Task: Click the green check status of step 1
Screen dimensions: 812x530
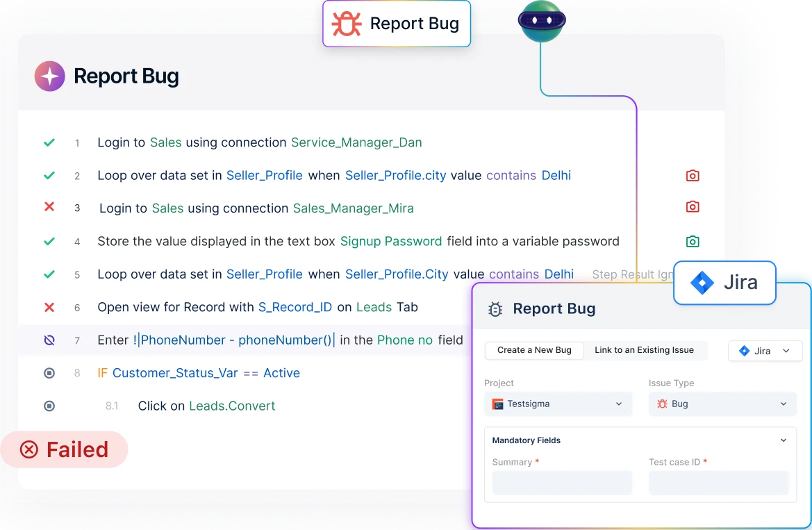Action: (49, 142)
